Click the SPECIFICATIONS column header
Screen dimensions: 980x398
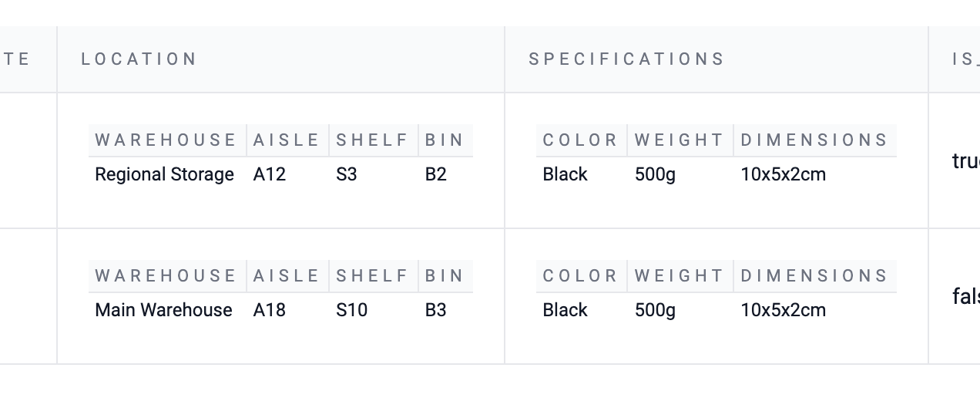[x=626, y=59]
